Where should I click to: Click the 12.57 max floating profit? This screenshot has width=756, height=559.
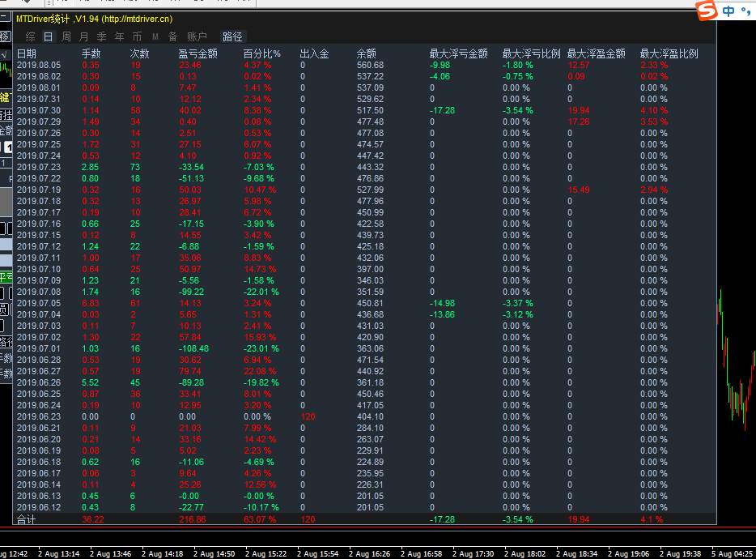coord(579,65)
